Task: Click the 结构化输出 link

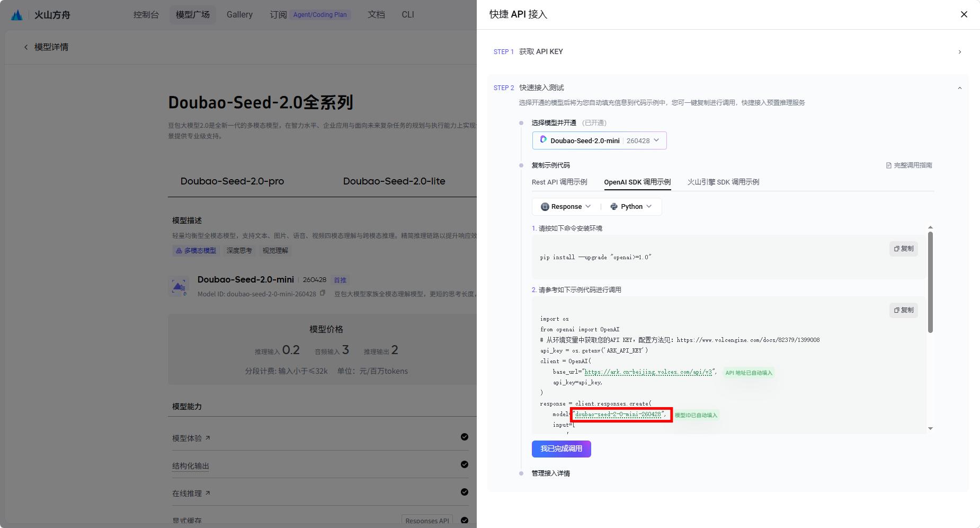Action: pos(191,466)
